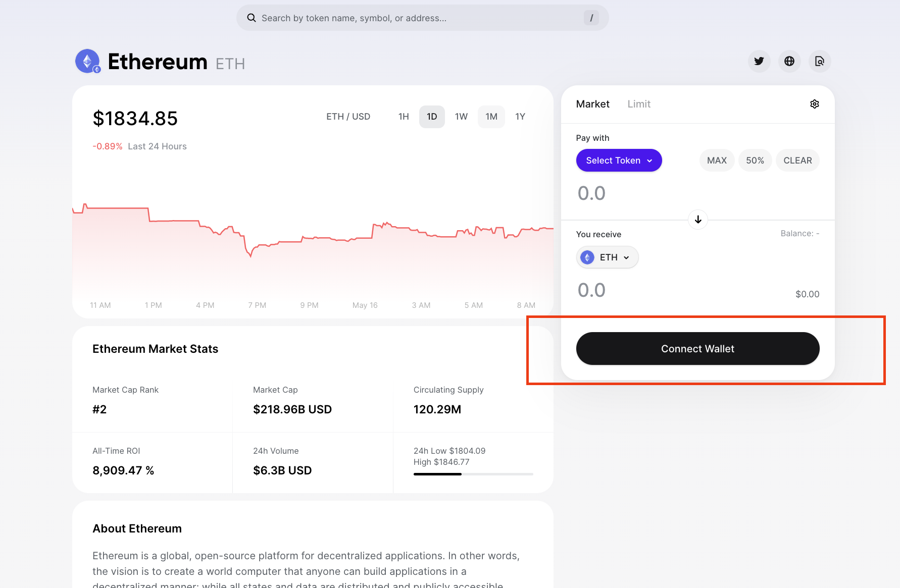Focus the token search input field
The width and height of the screenshot is (900, 588).
pos(419,18)
